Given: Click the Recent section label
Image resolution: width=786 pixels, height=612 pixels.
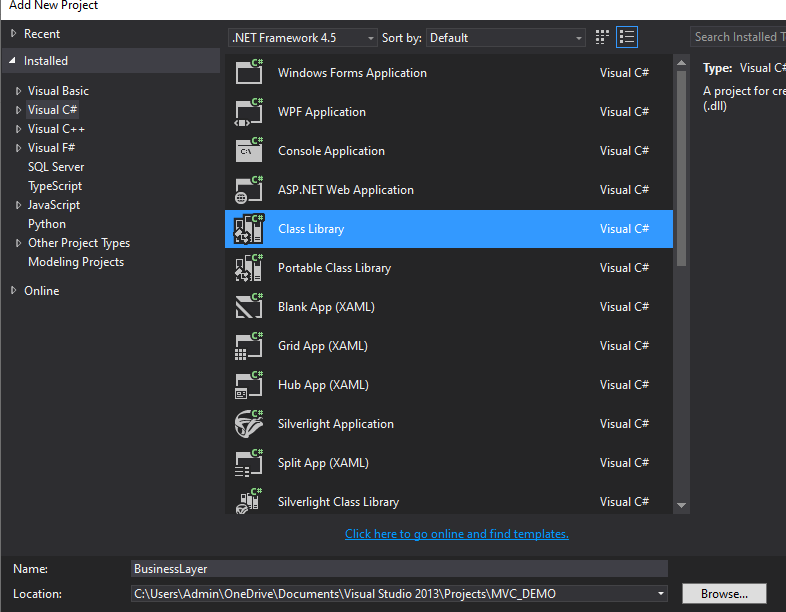Looking at the screenshot, I should pyautogui.click(x=42, y=34).
